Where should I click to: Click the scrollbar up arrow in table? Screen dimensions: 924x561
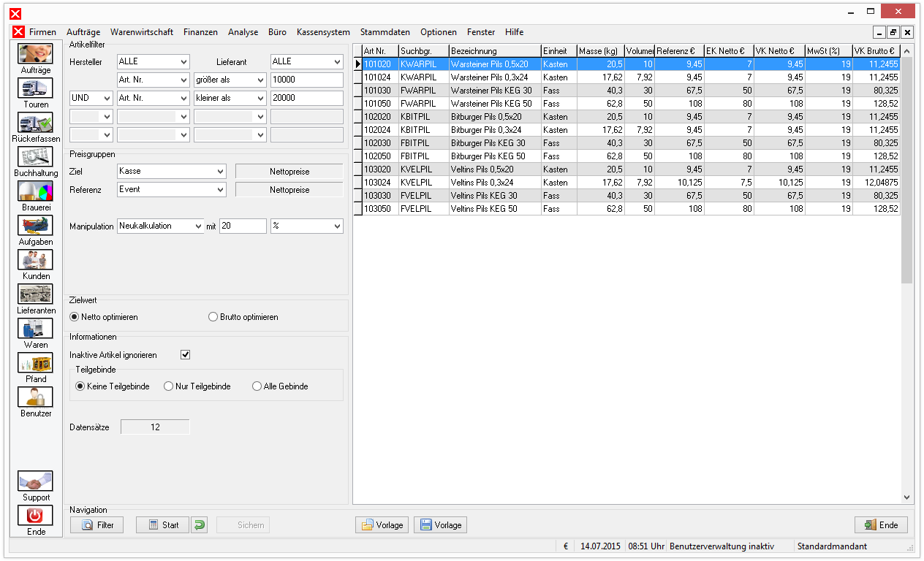[907, 51]
